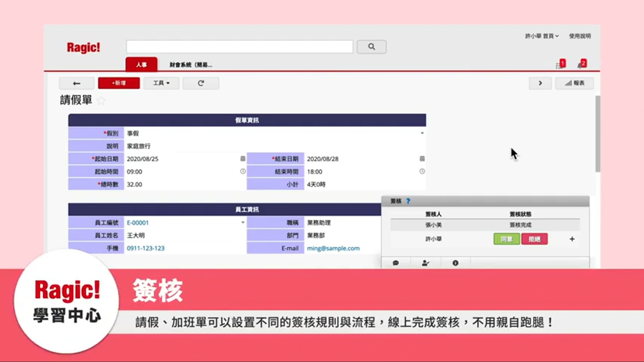Open the clock picker for 結束時間
Image resolution: width=644 pixels, height=362 pixels.
pos(422,171)
